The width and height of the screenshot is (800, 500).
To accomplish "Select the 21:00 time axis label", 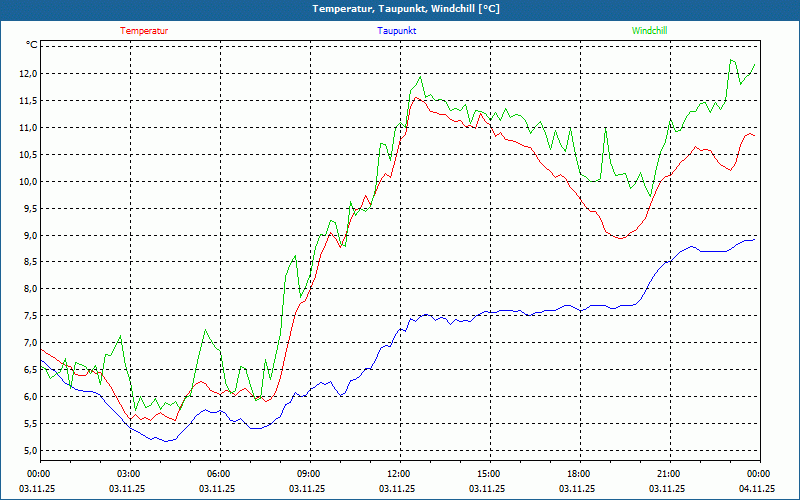I will [x=669, y=474].
